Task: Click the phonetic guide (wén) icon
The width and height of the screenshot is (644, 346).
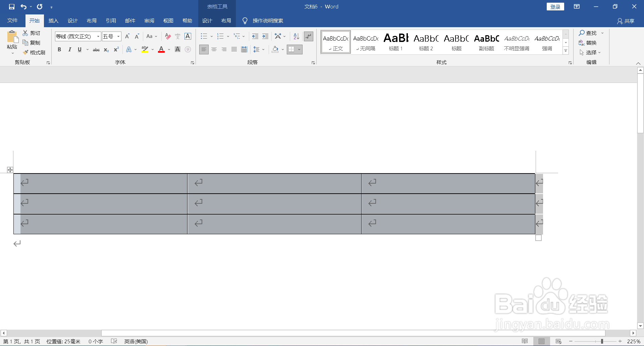Action: [x=178, y=36]
